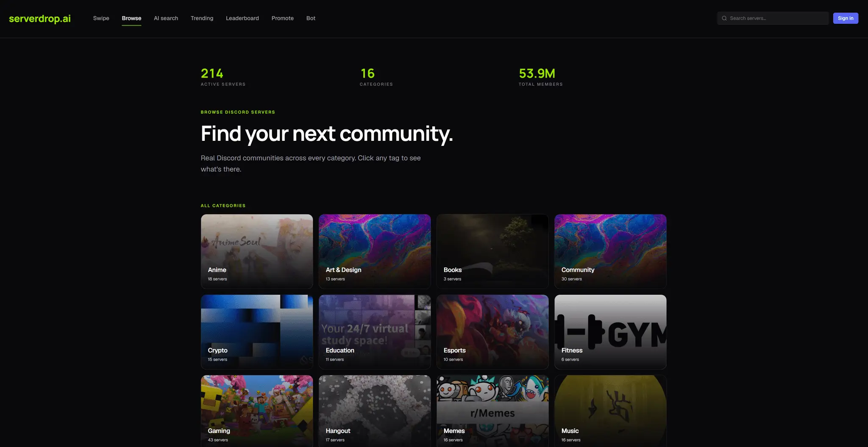Focus the Search servers input field
The height and width of the screenshot is (447, 868).
(773, 18)
